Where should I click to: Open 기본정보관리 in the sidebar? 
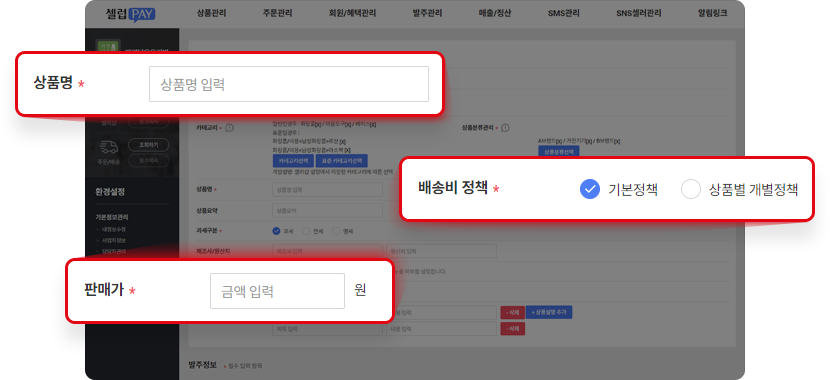[x=112, y=217]
